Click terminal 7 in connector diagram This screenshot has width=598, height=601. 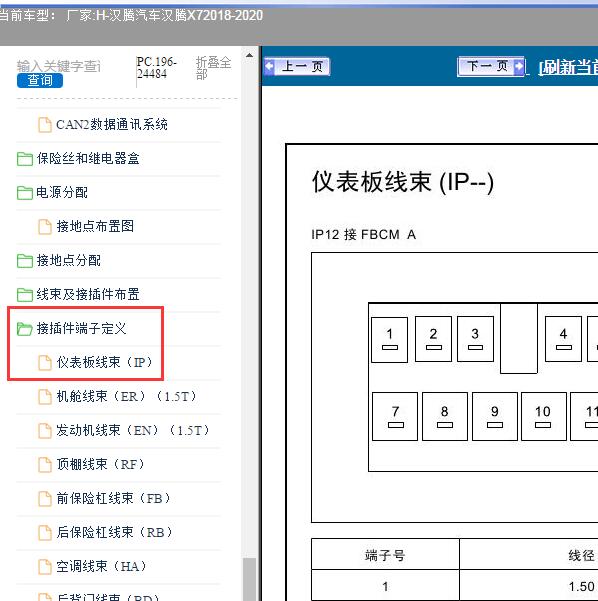pos(395,416)
